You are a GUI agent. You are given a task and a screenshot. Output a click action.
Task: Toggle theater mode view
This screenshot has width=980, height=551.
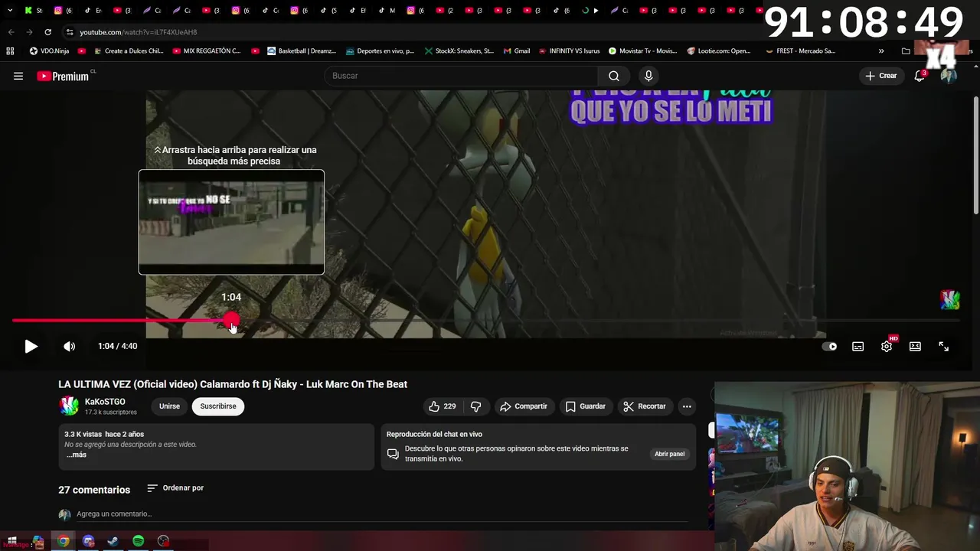[x=915, y=347]
